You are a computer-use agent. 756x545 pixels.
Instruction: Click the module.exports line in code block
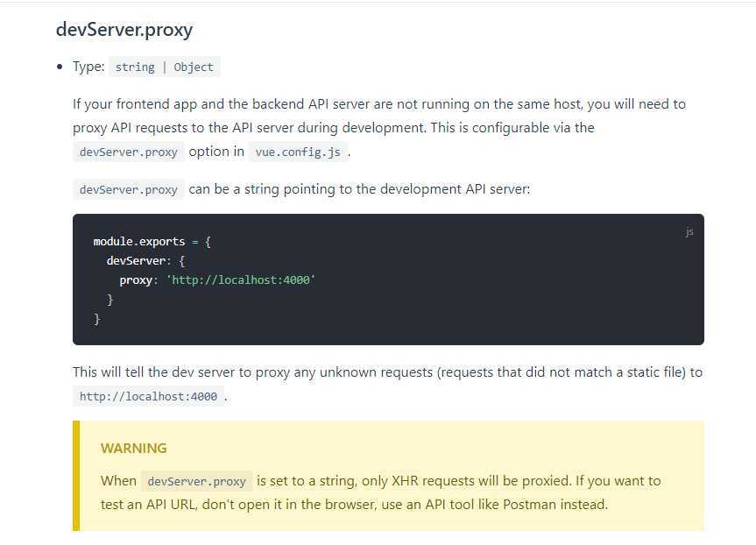point(152,241)
